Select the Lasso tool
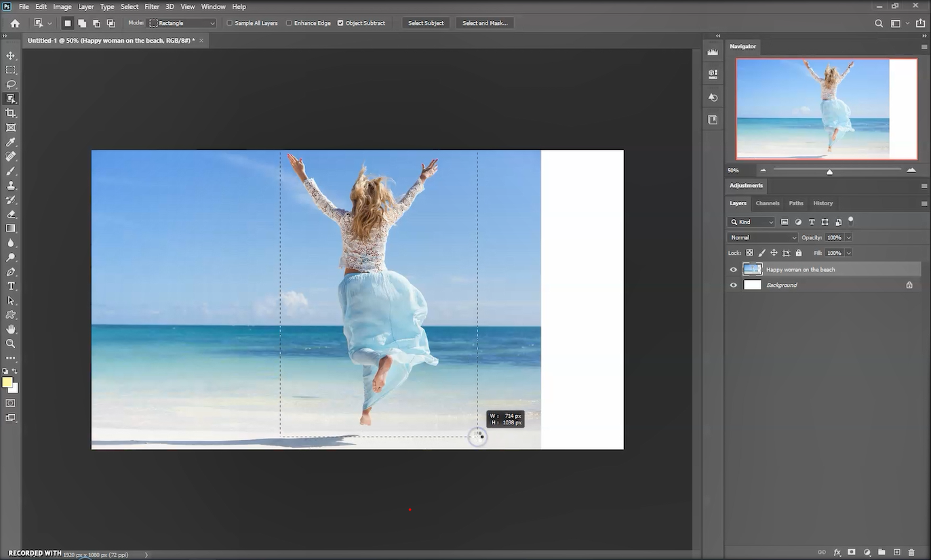 point(11,84)
